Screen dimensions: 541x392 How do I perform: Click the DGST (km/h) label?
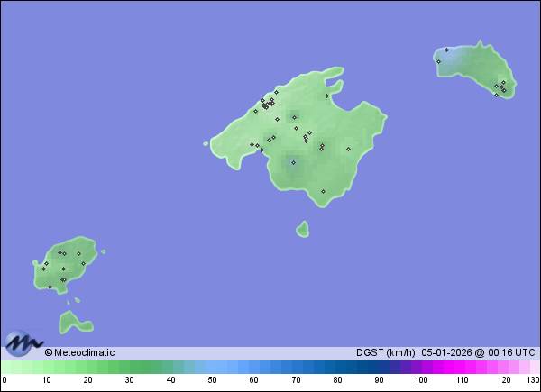[x=385, y=352]
